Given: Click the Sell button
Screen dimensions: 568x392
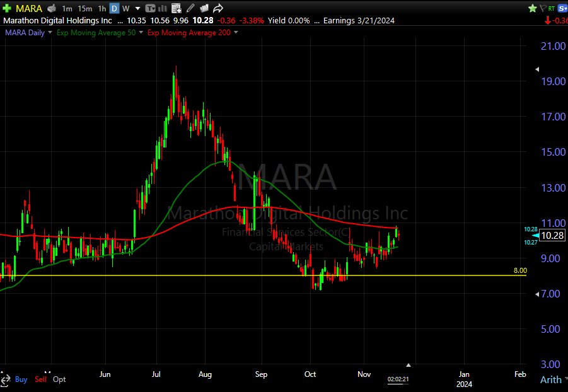Looking at the screenshot, I should 40,379.
